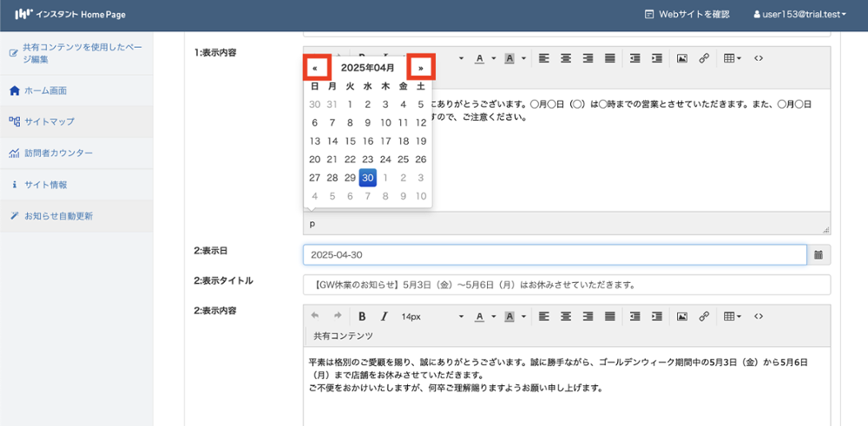The image size is (868, 426).
Task: Go to next month in the date picker
Action: pos(421,67)
